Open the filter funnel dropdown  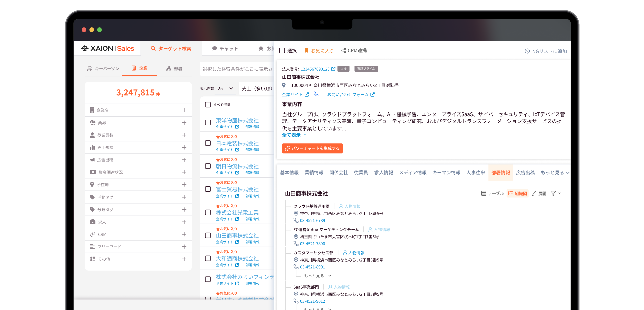556,193
